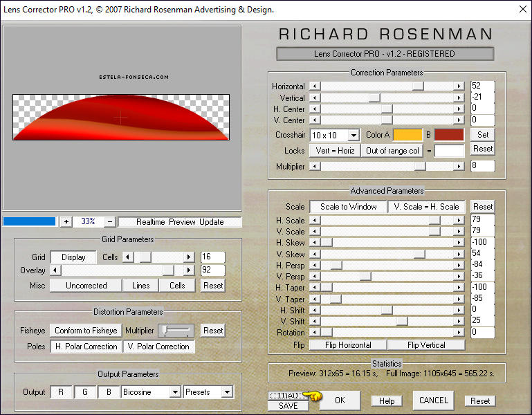Click Overlay slider right arrow
Viewport: 532px width, 415px height.
(x=189, y=270)
